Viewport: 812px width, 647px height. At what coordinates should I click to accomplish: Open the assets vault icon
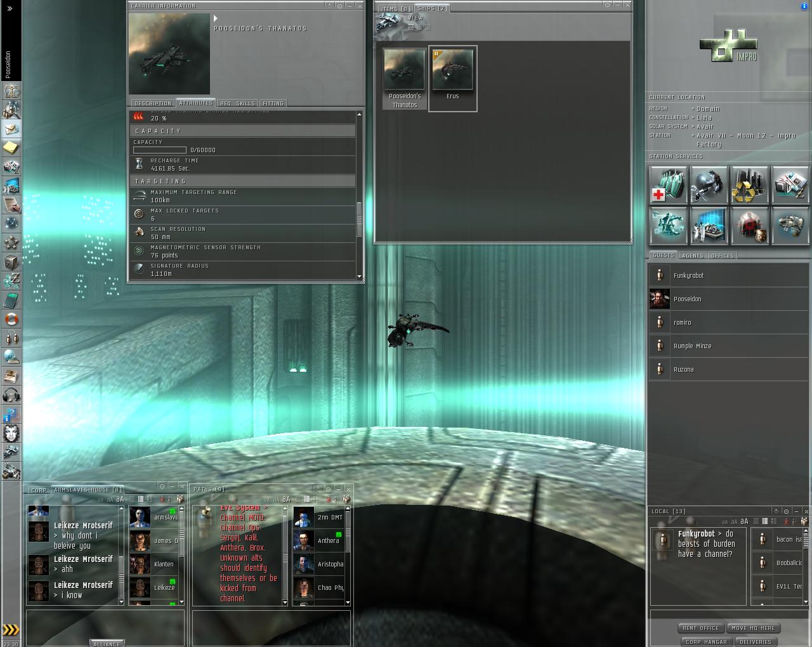[11, 262]
